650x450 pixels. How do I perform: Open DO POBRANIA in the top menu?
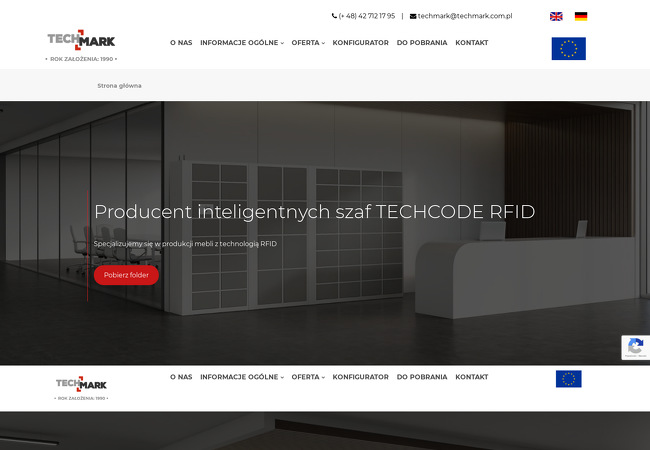pos(422,43)
